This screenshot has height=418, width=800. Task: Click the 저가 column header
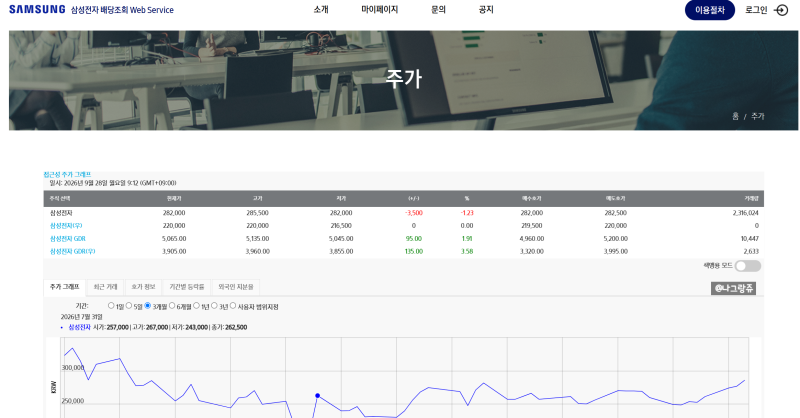(341, 199)
